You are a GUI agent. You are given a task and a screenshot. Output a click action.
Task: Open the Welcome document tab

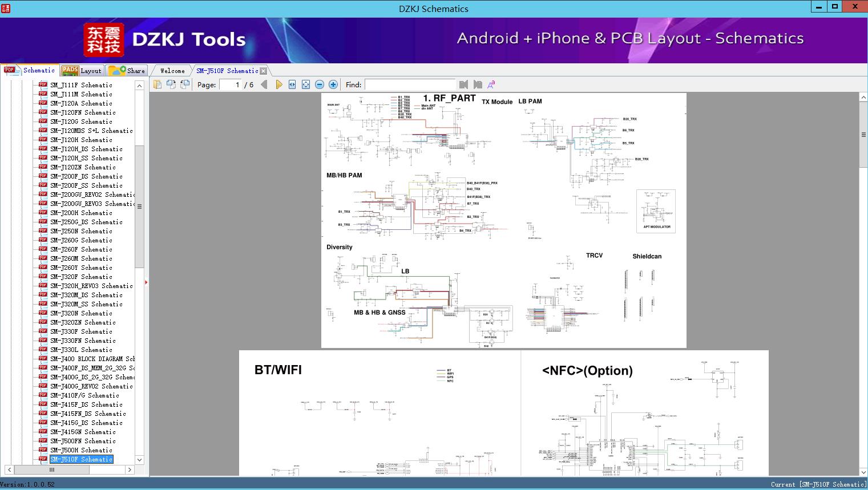(172, 71)
